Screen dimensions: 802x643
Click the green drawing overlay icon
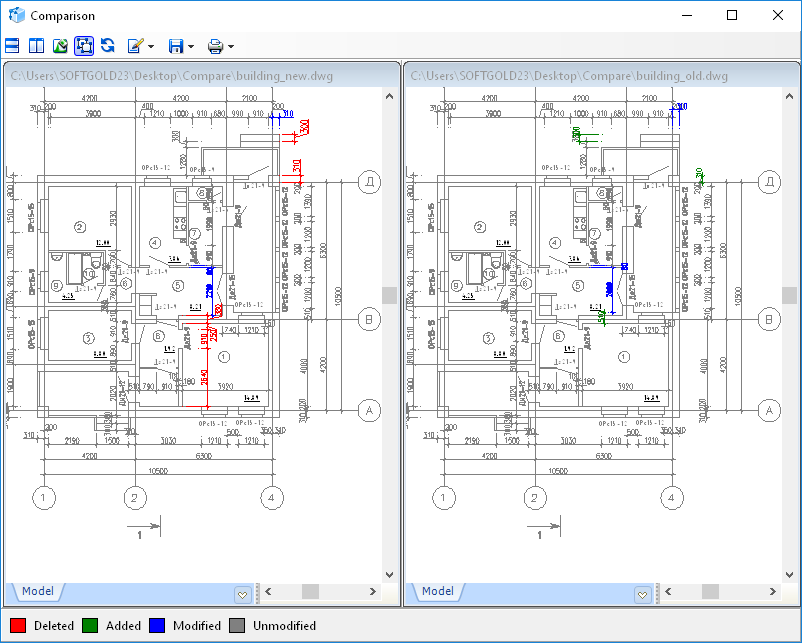pos(60,46)
